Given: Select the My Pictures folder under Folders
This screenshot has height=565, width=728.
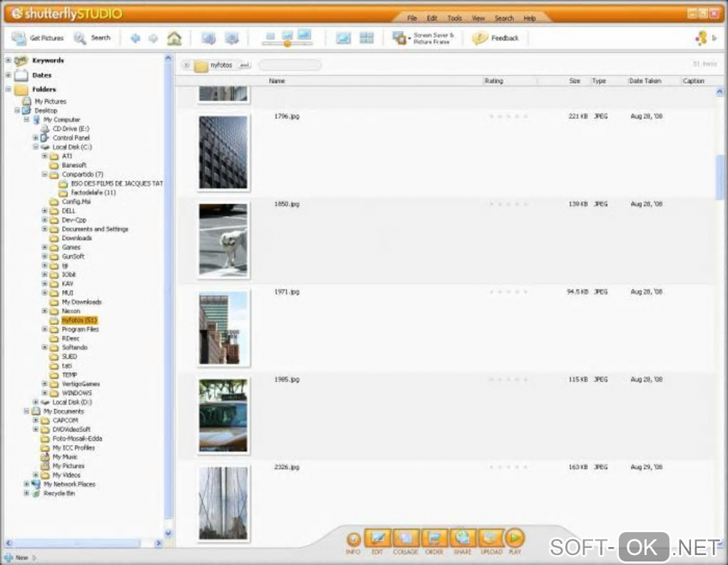Looking at the screenshot, I should [x=50, y=101].
